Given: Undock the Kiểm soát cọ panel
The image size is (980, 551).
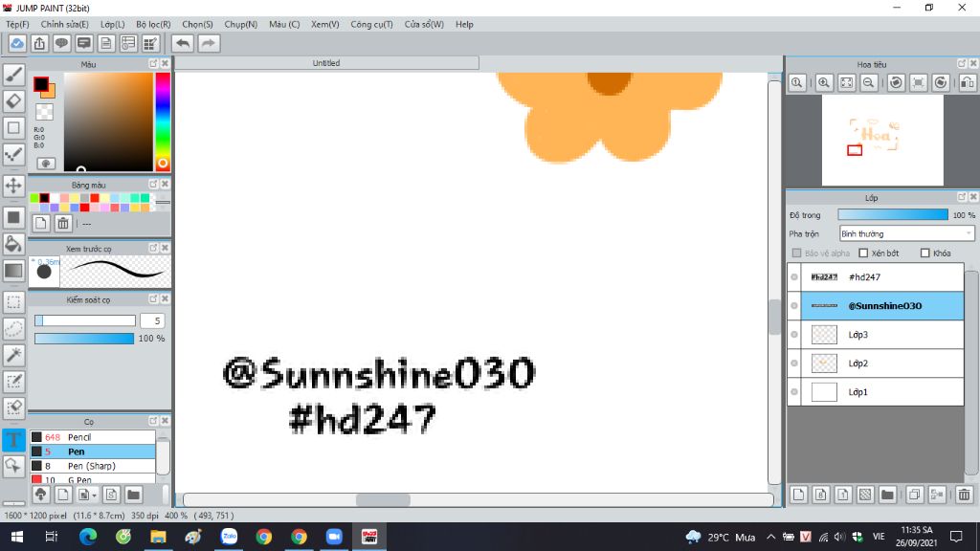Looking at the screenshot, I should tap(153, 299).
